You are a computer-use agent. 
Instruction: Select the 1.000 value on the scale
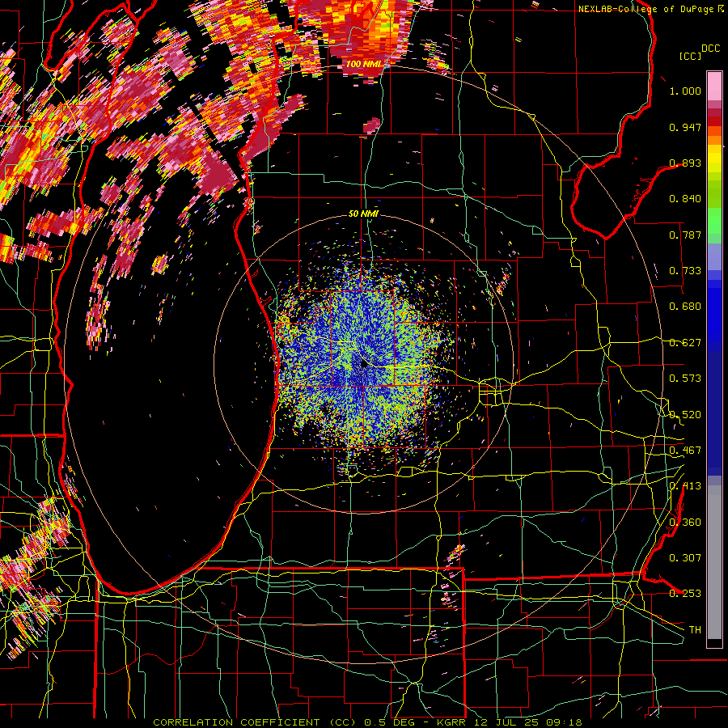pos(685,91)
